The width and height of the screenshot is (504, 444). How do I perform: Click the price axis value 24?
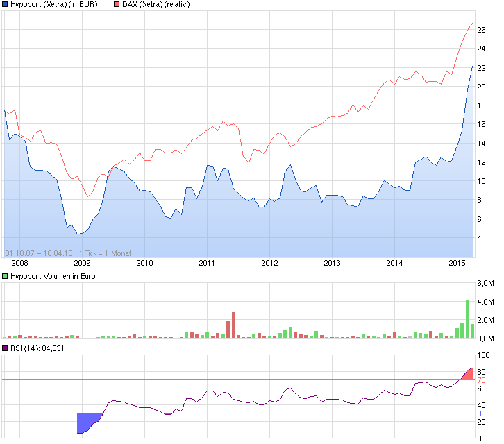tap(481, 49)
